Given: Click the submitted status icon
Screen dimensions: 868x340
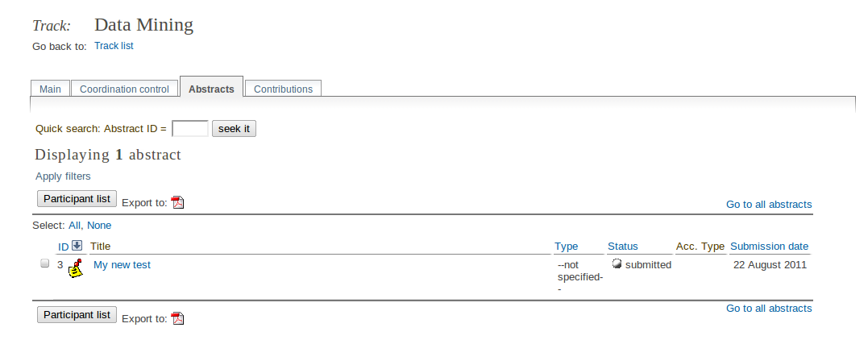Looking at the screenshot, I should (x=617, y=264).
